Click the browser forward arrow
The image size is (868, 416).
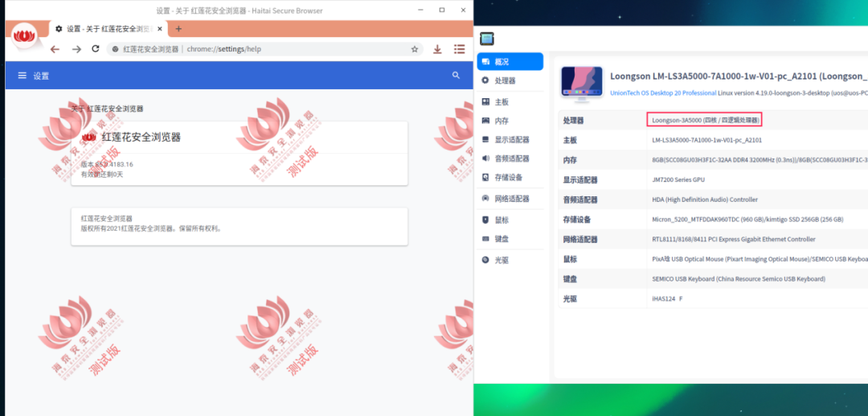[76, 49]
